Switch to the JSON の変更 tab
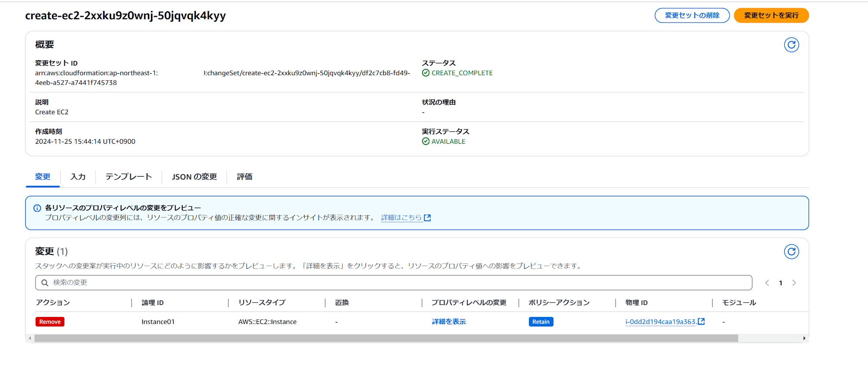This screenshot has height=366, width=868. click(x=194, y=177)
